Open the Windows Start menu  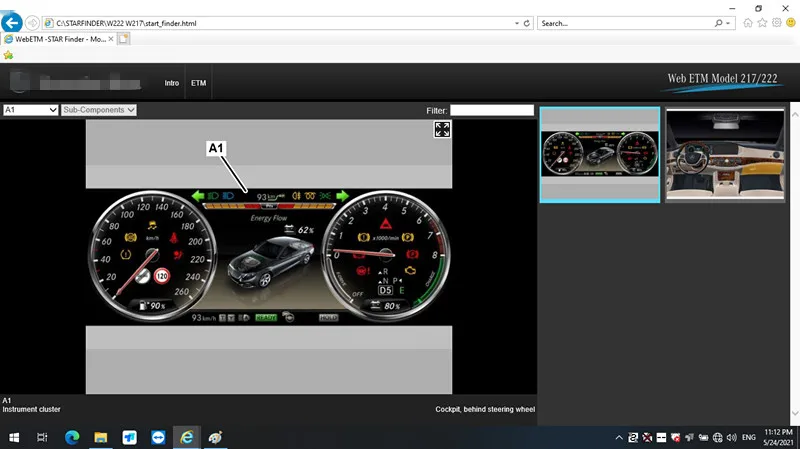click(14, 437)
